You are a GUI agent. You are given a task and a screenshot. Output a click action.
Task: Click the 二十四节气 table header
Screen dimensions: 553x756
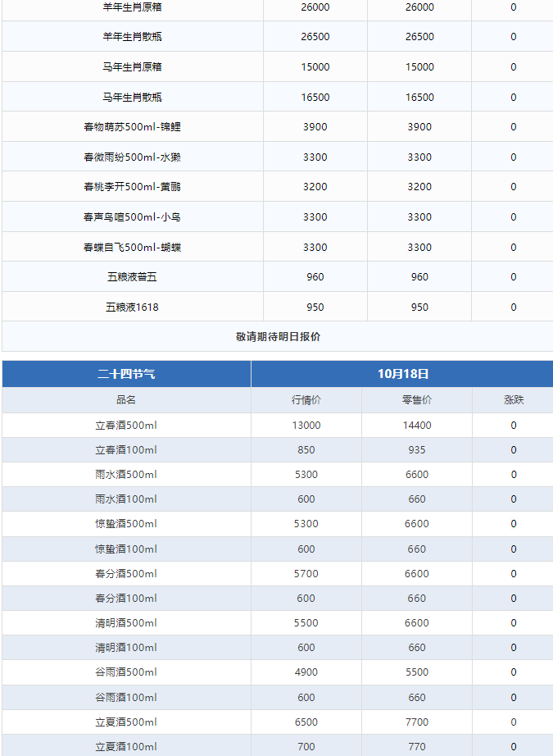(126, 374)
